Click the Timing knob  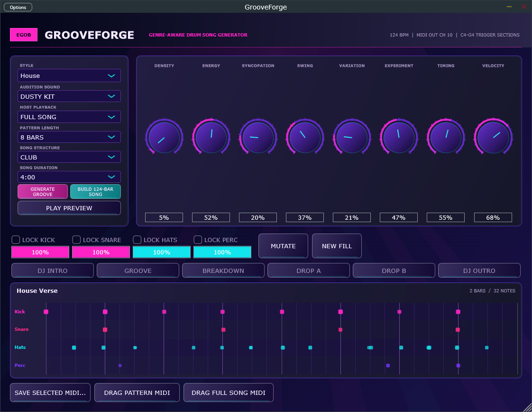(446, 137)
